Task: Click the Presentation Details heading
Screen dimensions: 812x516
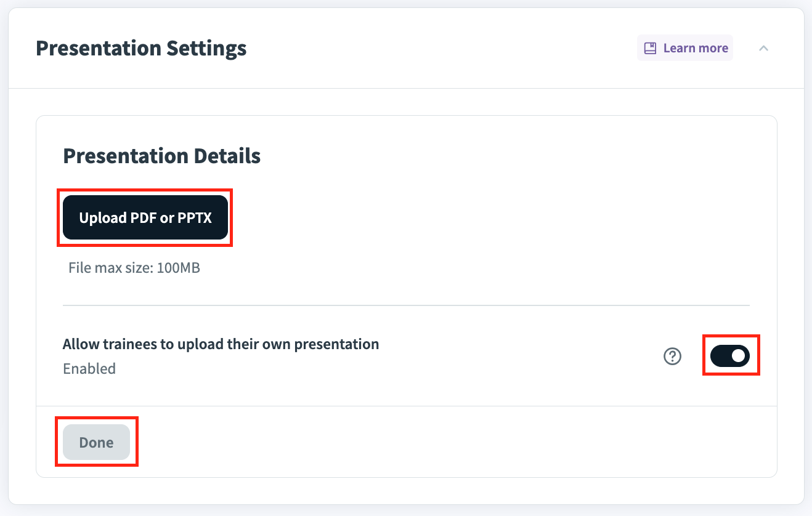Action: [161, 156]
